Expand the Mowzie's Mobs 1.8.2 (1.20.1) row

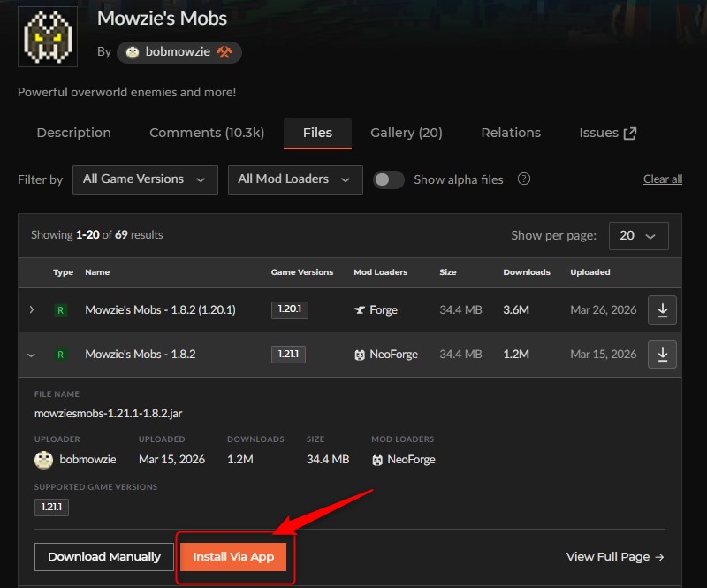point(32,310)
